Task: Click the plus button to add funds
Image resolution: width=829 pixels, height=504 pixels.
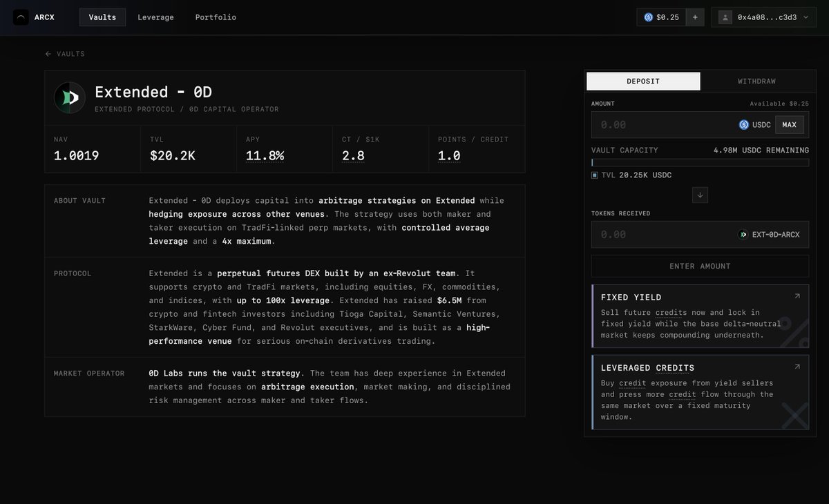Action: pos(695,17)
